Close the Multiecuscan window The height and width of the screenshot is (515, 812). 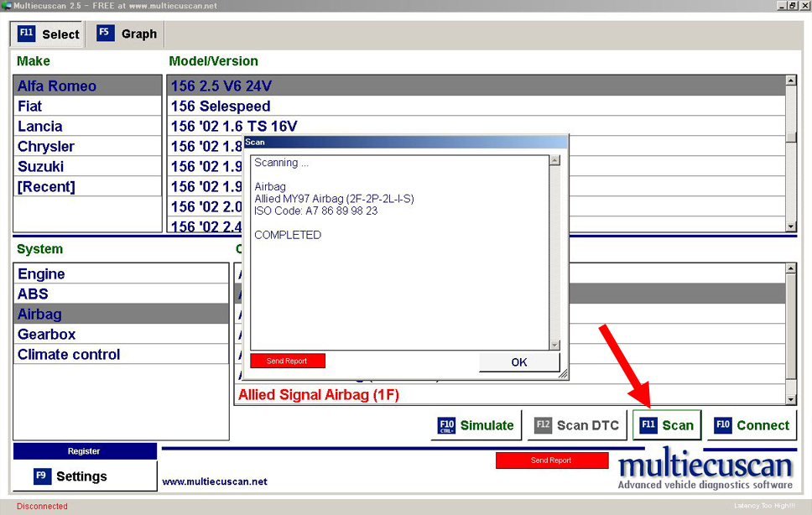coord(804,6)
